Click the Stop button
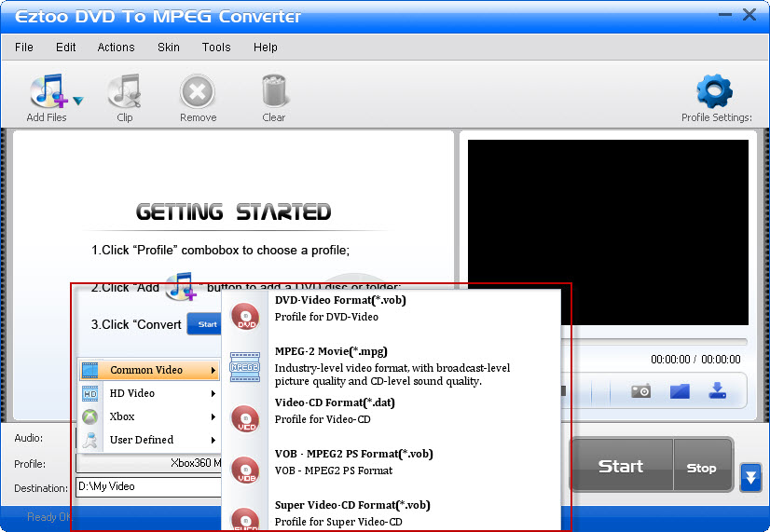The image size is (770, 532). pyautogui.click(x=702, y=466)
